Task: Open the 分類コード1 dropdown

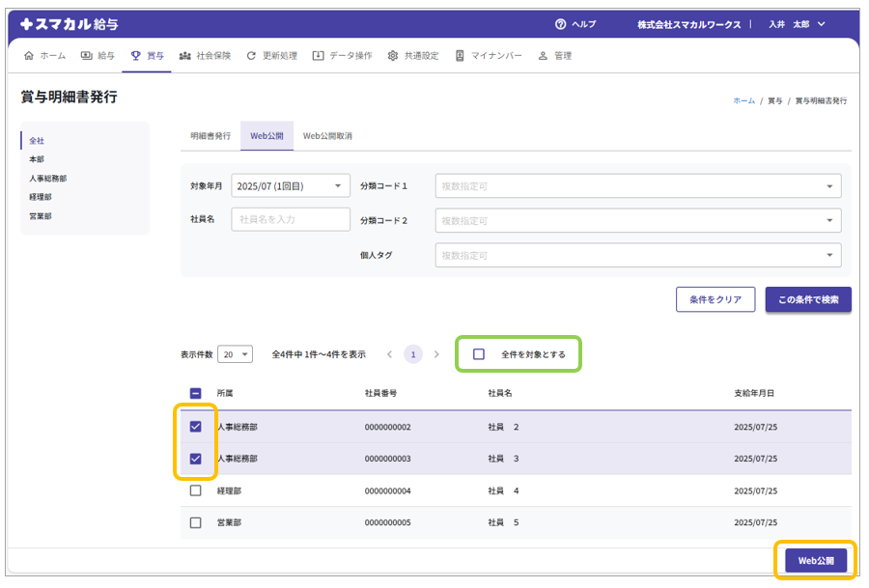Action: [x=637, y=186]
